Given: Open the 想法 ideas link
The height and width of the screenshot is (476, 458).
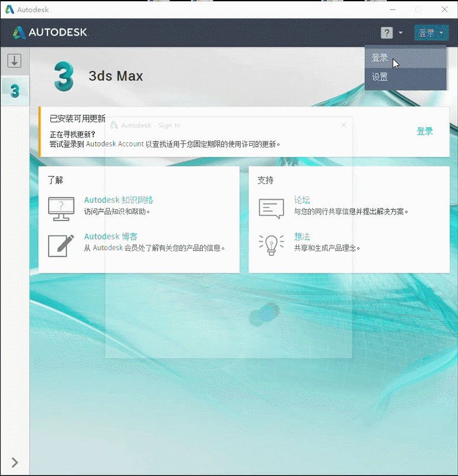Looking at the screenshot, I should (302, 237).
